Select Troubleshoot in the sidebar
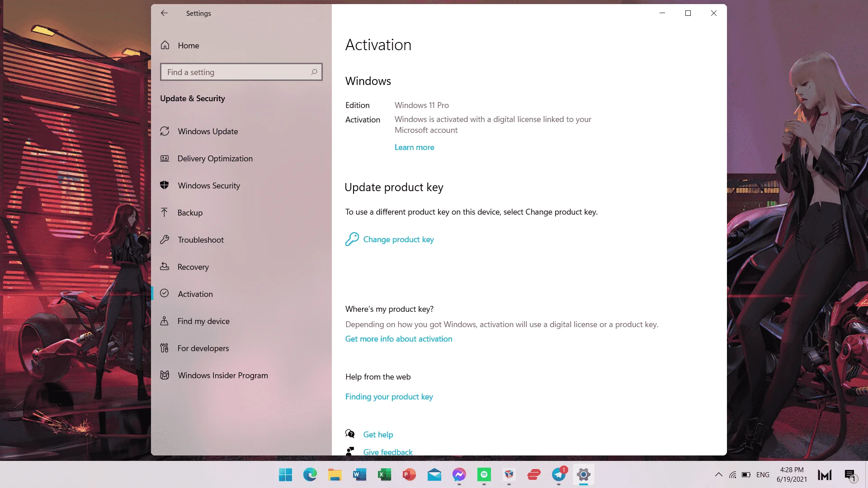868x488 pixels. click(x=201, y=240)
